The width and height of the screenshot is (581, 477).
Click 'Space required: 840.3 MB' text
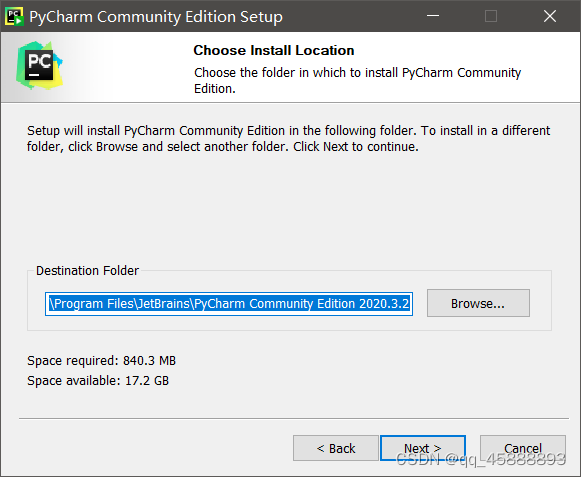[x=102, y=361]
